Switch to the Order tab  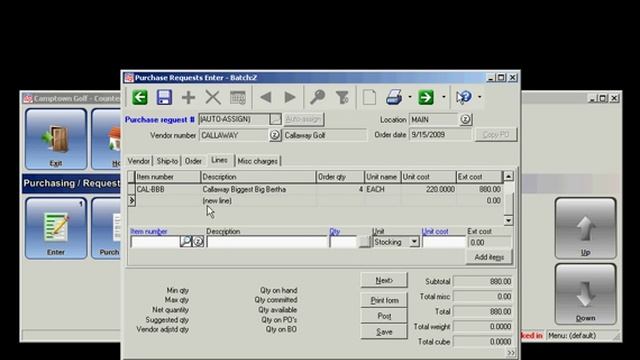[x=193, y=161]
